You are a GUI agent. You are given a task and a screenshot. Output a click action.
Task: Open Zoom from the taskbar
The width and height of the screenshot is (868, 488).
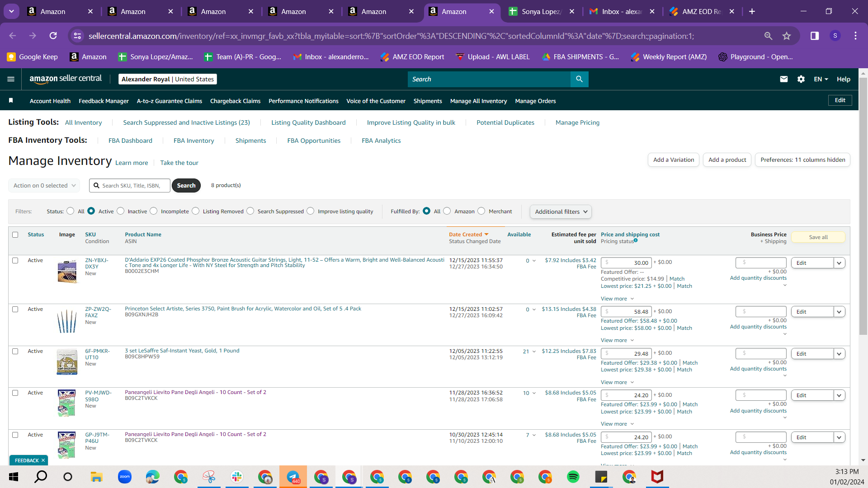pyautogui.click(x=124, y=477)
